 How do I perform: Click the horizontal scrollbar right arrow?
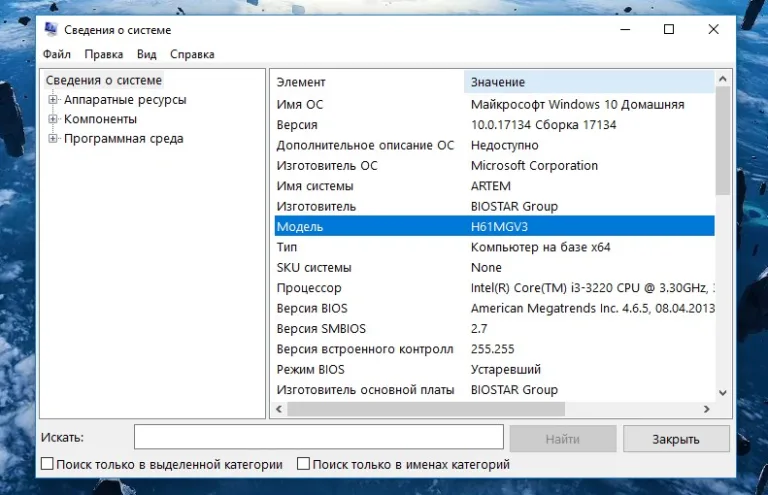(706, 409)
